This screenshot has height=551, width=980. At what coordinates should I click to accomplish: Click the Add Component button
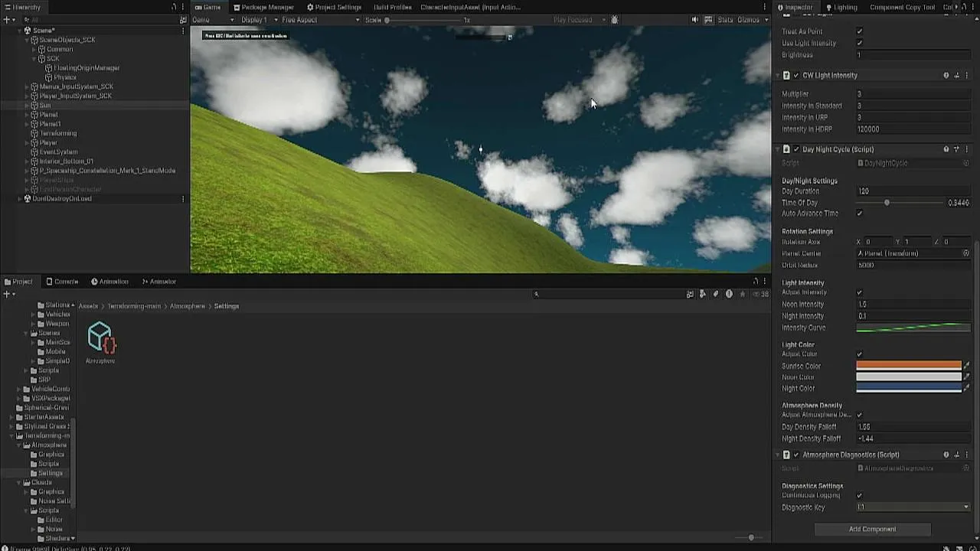(872, 530)
